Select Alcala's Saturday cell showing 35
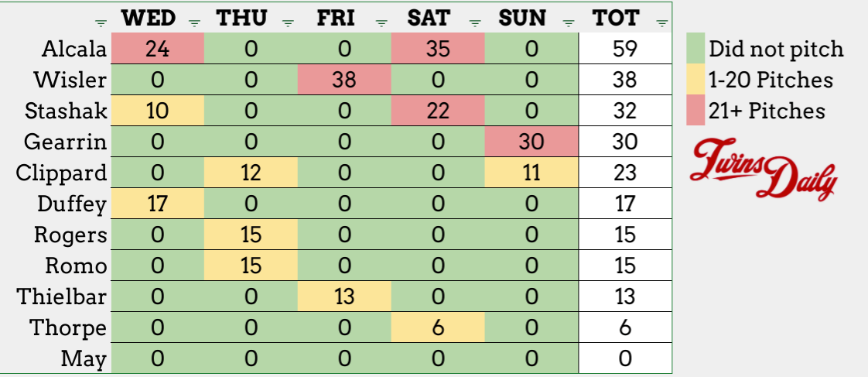Screen dimensions: 868x377 438,50
